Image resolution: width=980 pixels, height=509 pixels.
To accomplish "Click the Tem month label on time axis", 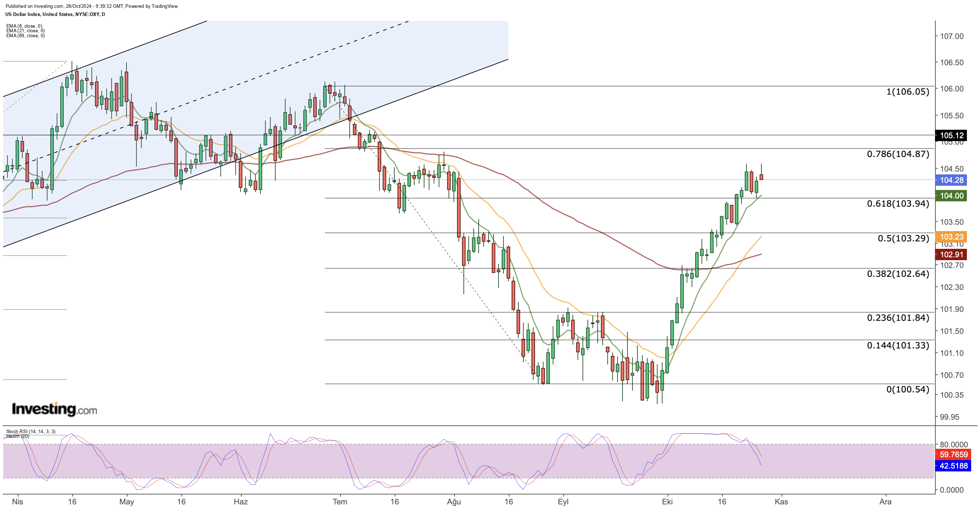I will click(340, 502).
